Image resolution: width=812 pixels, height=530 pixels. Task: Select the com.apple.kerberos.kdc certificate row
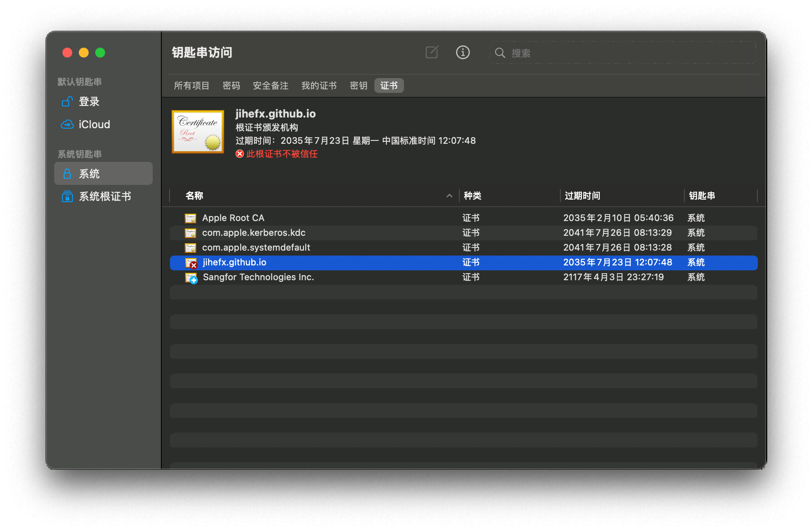point(254,233)
